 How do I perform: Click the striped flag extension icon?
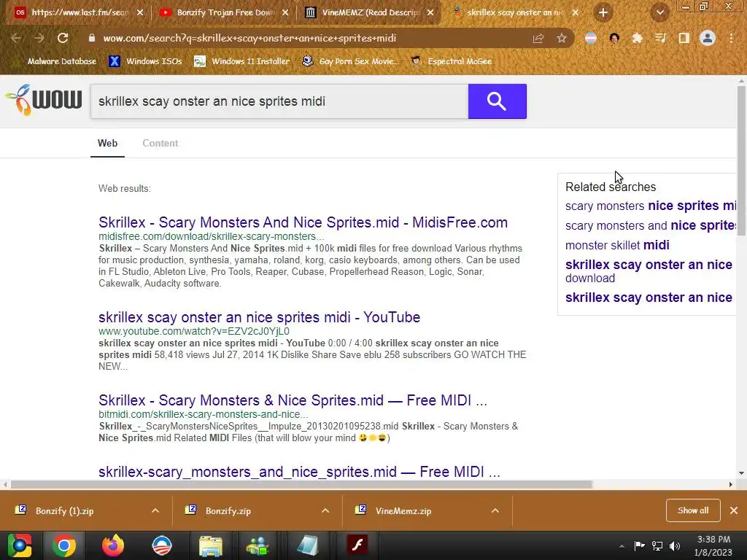pos(591,38)
